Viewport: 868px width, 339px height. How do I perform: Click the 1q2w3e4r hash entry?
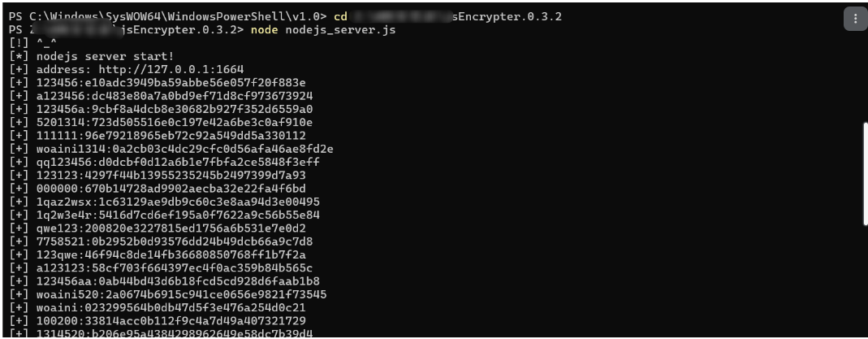[x=164, y=215]
